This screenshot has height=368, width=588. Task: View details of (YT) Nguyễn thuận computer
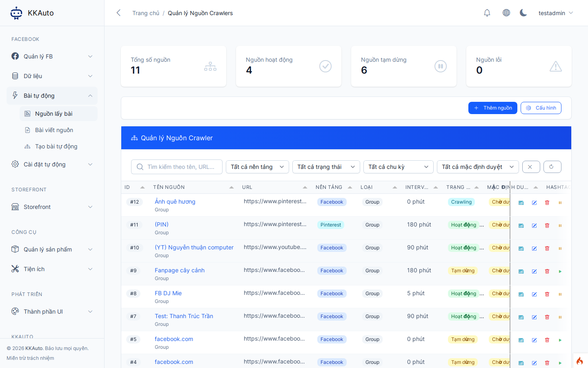pyautogui.click(x=521, y=249)
